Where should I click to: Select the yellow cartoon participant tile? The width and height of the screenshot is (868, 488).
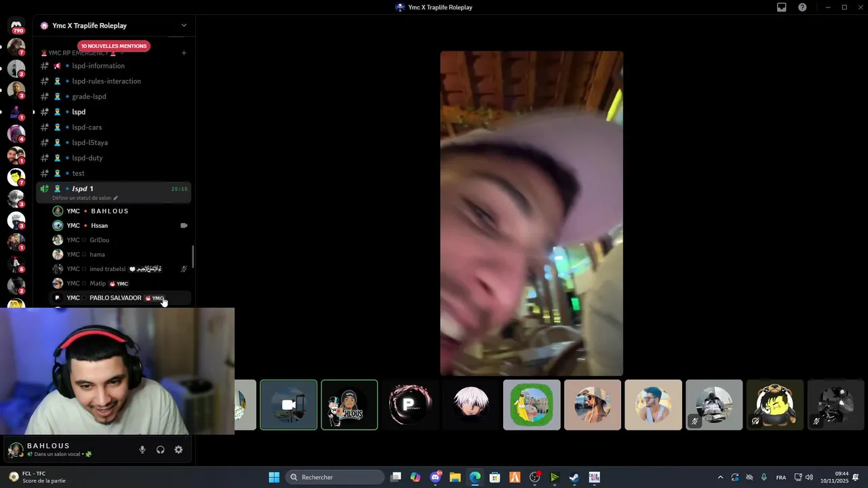click(x=775, y=405)
